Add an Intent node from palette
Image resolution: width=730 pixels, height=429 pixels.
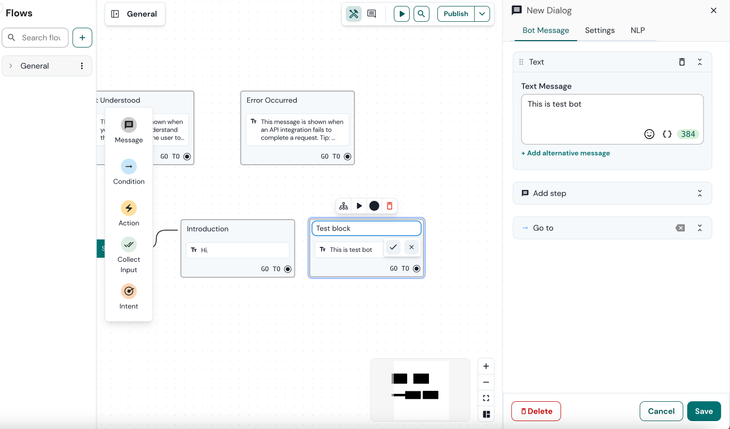point(128,291)
